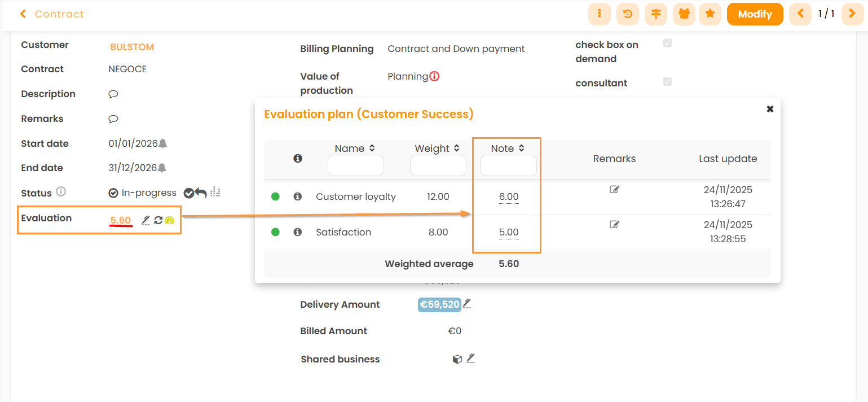The width and height of the screenshot is (868, 402).
Task: Click the Name filter input field
Action: [x=355, y=166]
